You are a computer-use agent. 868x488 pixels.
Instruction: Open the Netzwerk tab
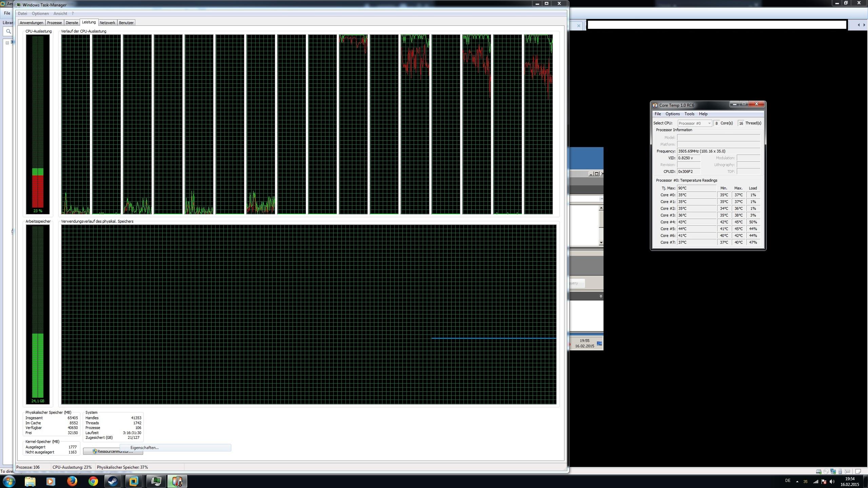click(107, 23)
